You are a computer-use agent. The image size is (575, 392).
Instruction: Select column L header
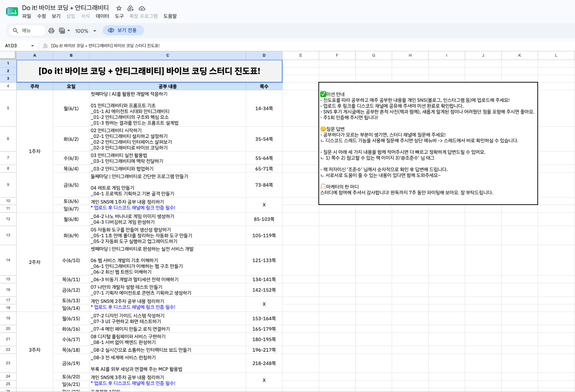tap(556, 55)
